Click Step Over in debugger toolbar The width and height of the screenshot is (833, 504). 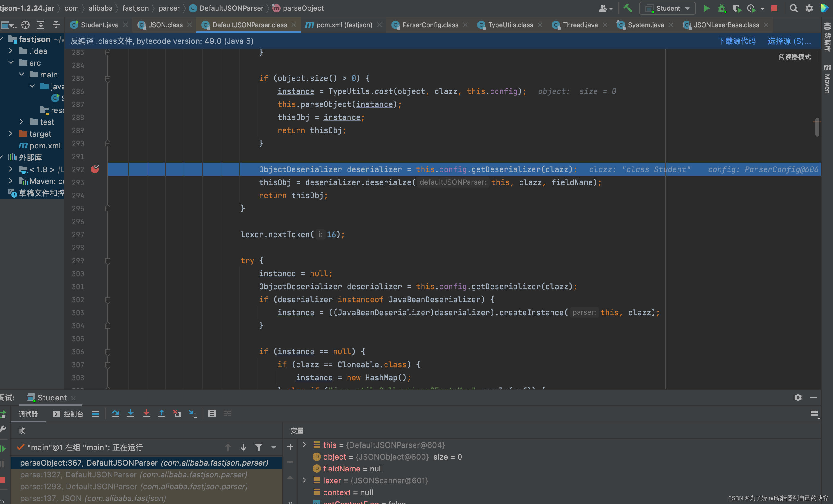coord(115,413)
